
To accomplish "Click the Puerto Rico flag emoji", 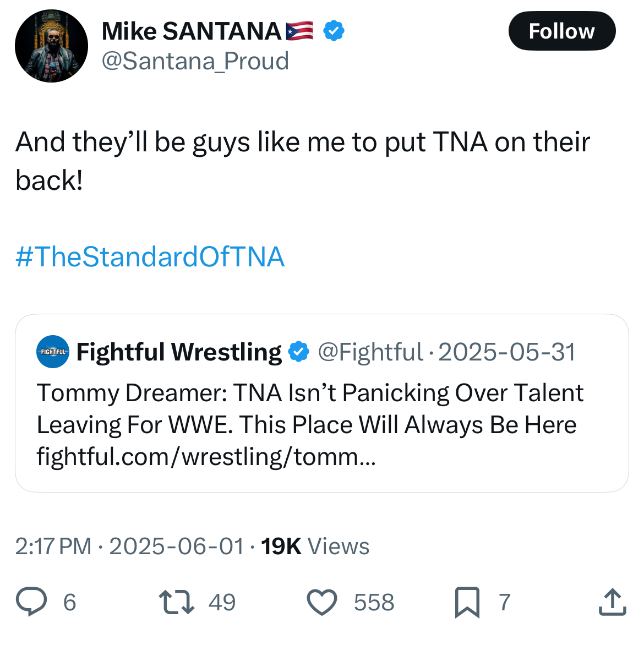I will pyautogui.click(x=300, y=31).
